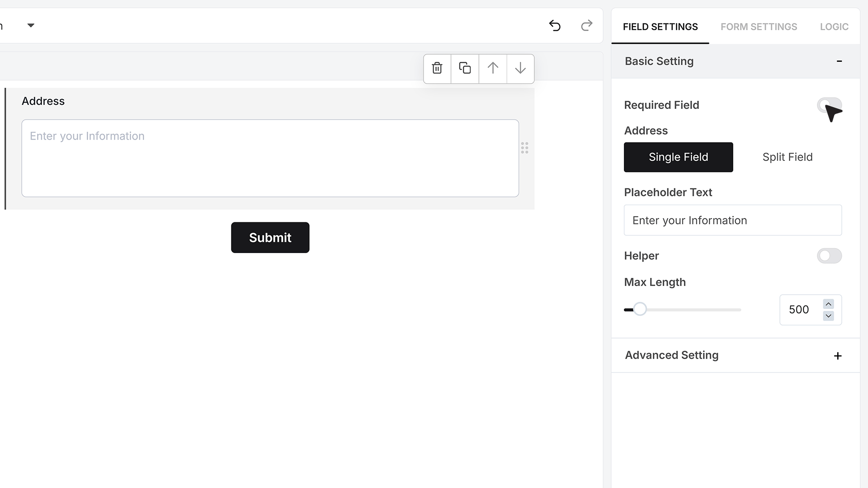The height and width of the screenshot is (488, 868).
Task: Click the Max Length slider handle
Action: click(x=640, y=309)
